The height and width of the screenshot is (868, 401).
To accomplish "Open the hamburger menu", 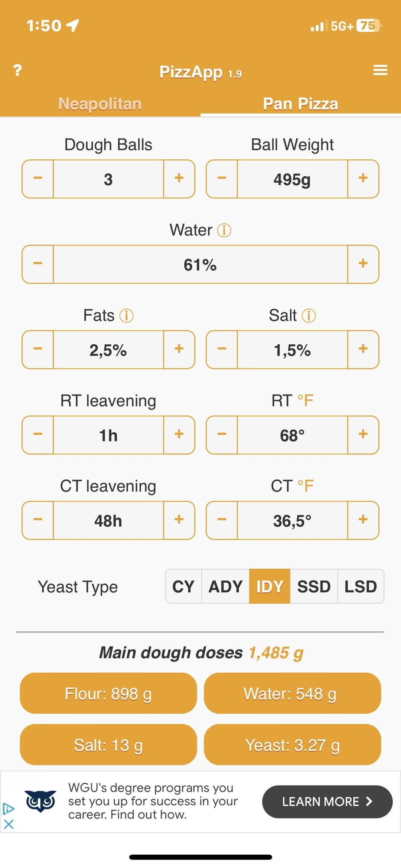I will click(380, 70).
